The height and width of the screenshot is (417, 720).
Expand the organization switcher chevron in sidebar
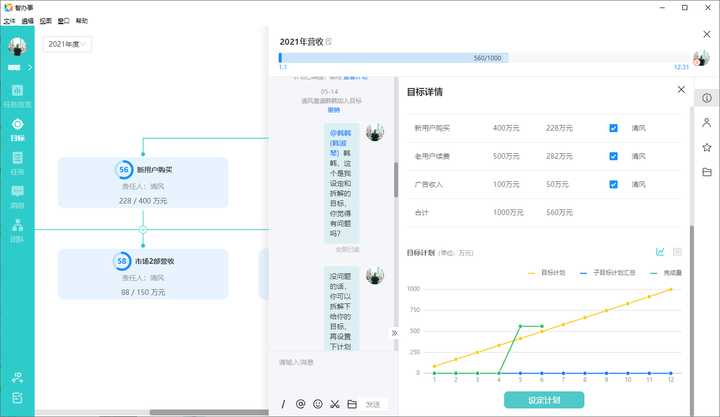point(30,68)
